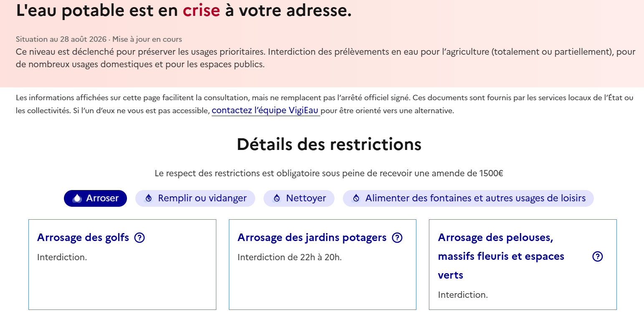The height and width of the screenshot is (312, 644).
Task: Click the red word crise in heading
Action: point(201,11)
